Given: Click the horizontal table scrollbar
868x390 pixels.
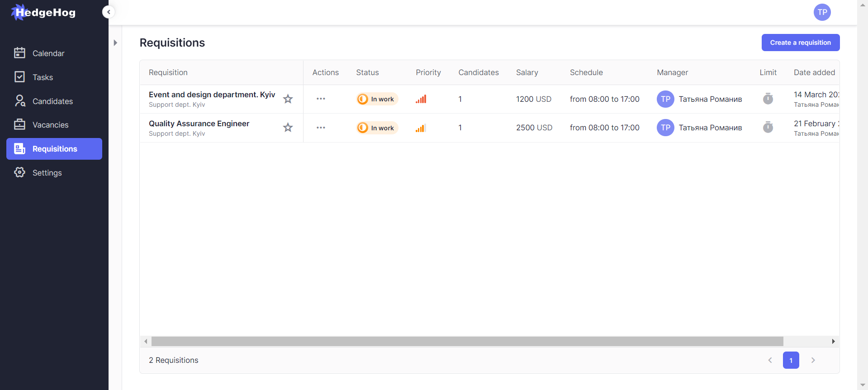Looking at the screenshot, I should pos(467,341).
